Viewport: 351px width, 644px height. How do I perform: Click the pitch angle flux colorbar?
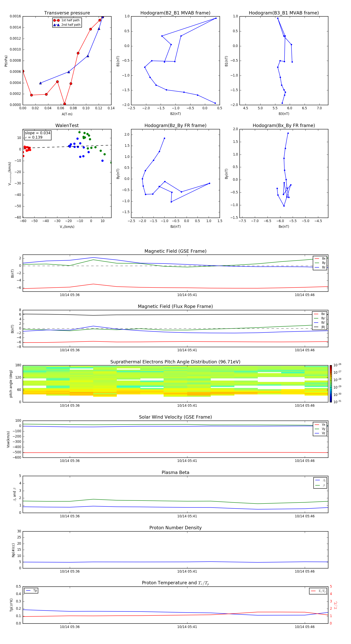[x=331, y=384]
